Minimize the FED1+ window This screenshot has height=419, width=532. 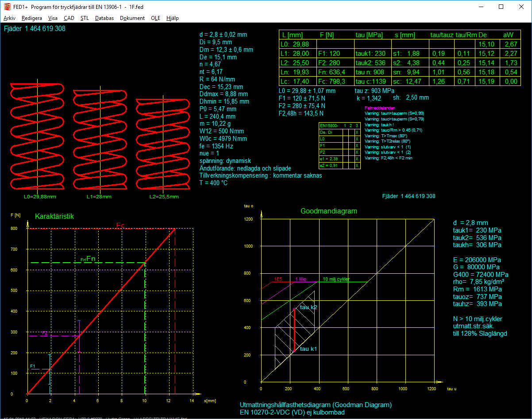coord(480,7)
